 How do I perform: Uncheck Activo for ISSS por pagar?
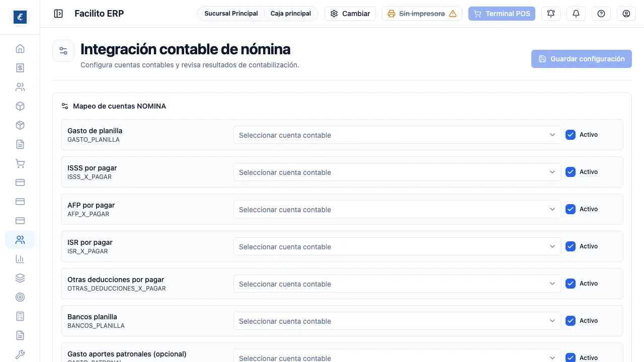pyautogui.click(x=571, y=172)
